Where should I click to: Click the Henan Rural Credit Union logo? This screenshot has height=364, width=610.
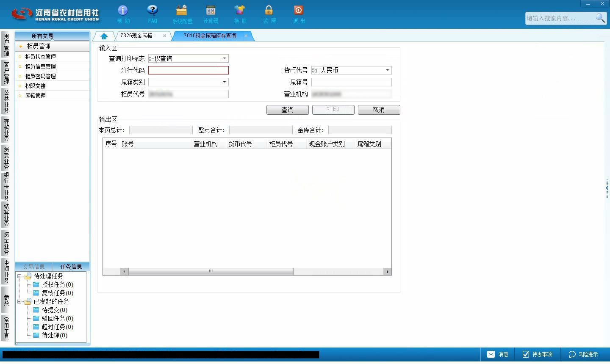55,14
